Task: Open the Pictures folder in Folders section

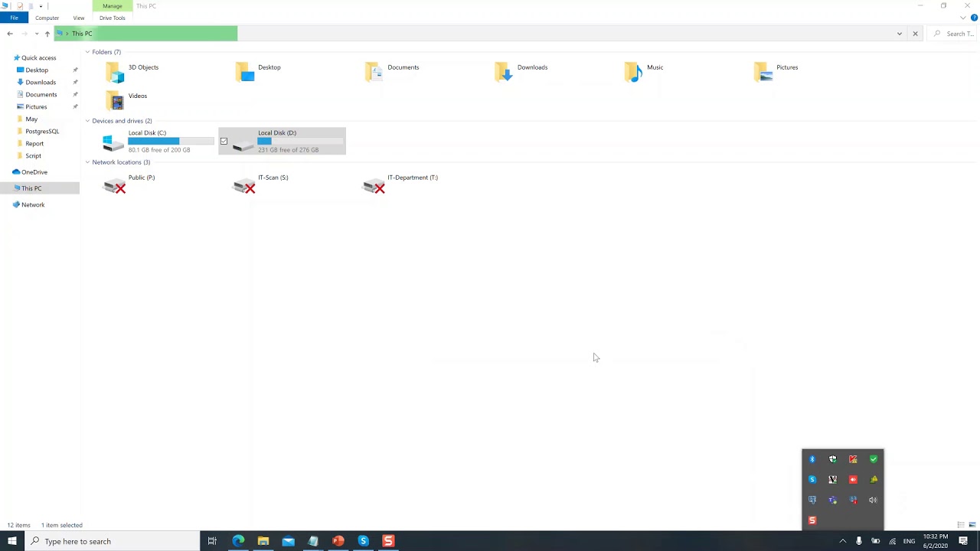Action: pyautogui.click(x=776, y=72)
